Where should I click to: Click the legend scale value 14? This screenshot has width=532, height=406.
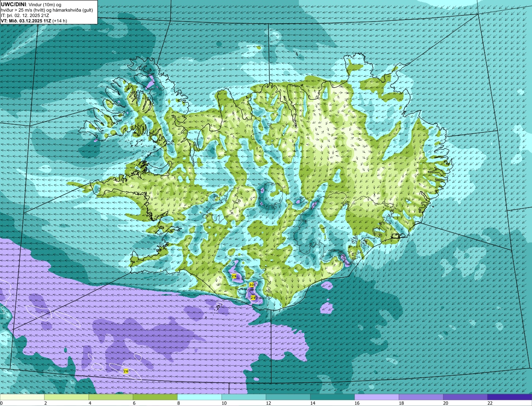313,403
